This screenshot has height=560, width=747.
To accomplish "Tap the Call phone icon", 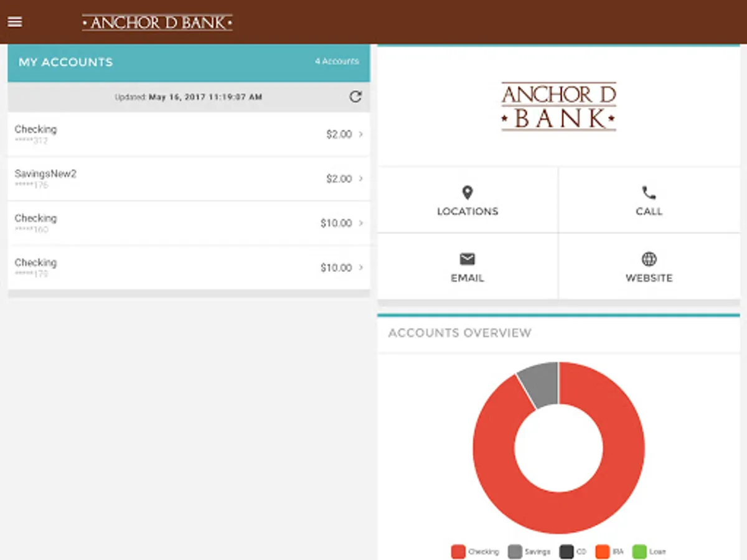I will pyautogui.click(x=649, y=193).
